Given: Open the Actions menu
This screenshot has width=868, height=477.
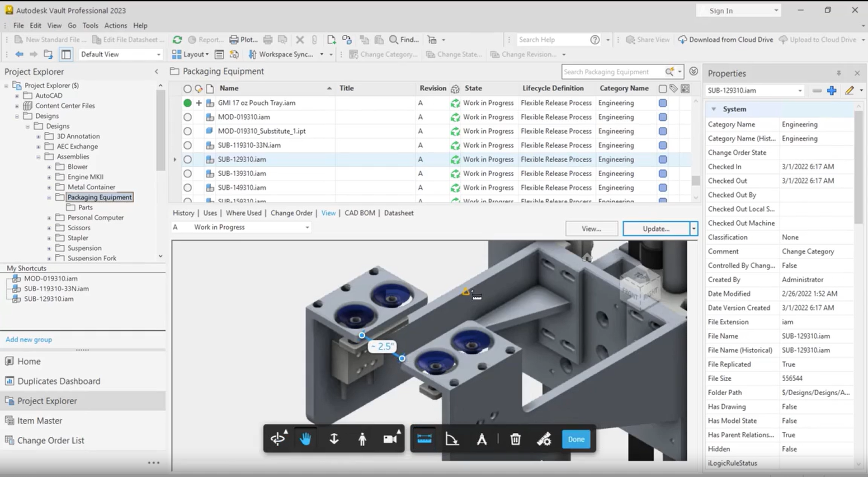Looking at the screenshot, I should pyautogui.click(x=115, y=26).
